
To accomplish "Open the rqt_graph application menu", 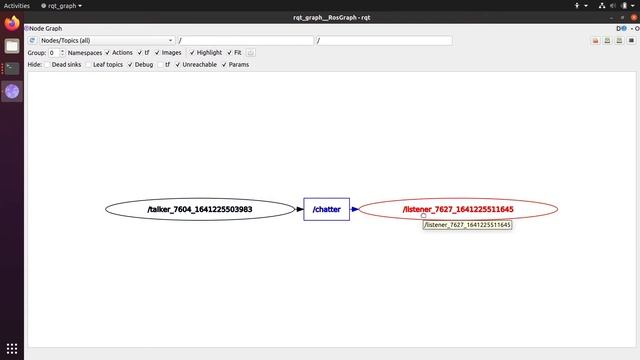I will point(61,6).
